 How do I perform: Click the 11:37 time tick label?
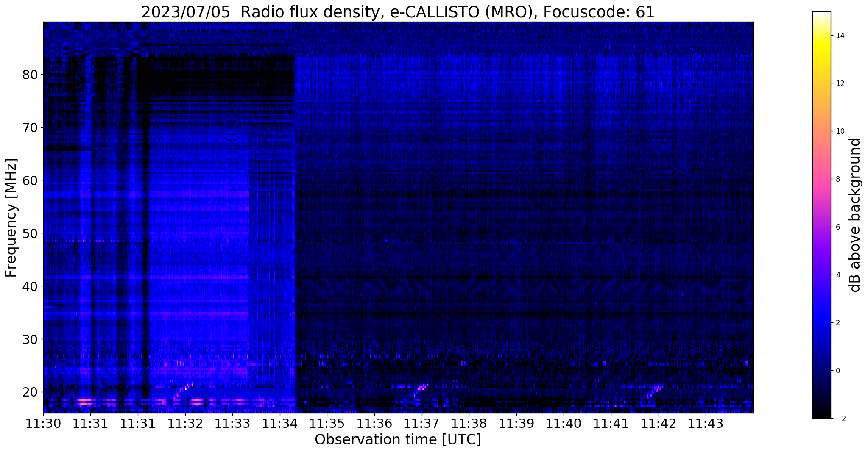click(x=421, y=423)
